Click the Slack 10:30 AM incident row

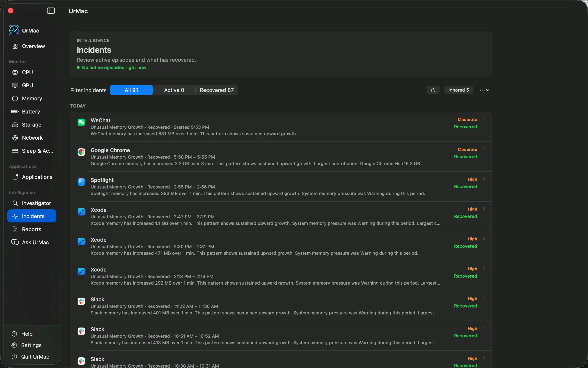281,359
